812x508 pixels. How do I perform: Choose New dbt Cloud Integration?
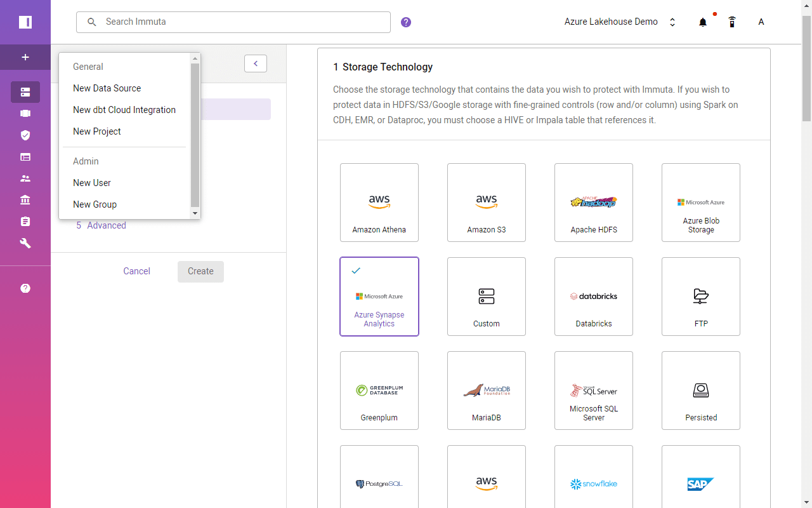[124, 110]
